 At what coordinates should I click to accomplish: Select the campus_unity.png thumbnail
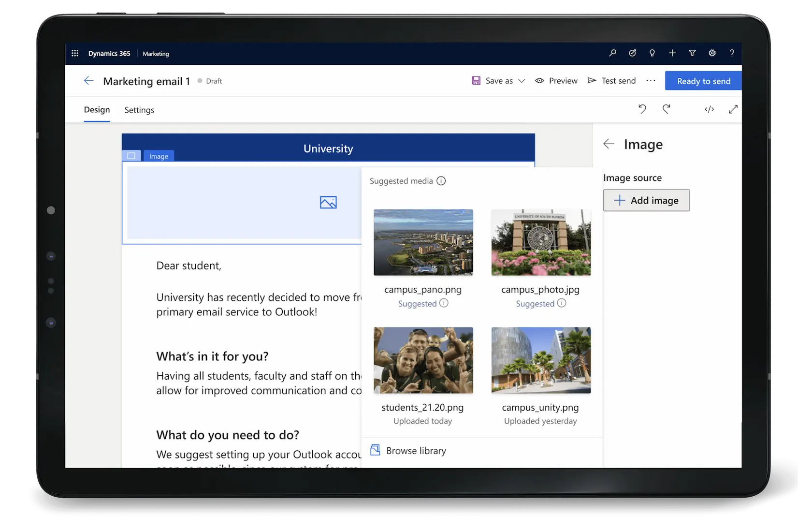(541, 360)
